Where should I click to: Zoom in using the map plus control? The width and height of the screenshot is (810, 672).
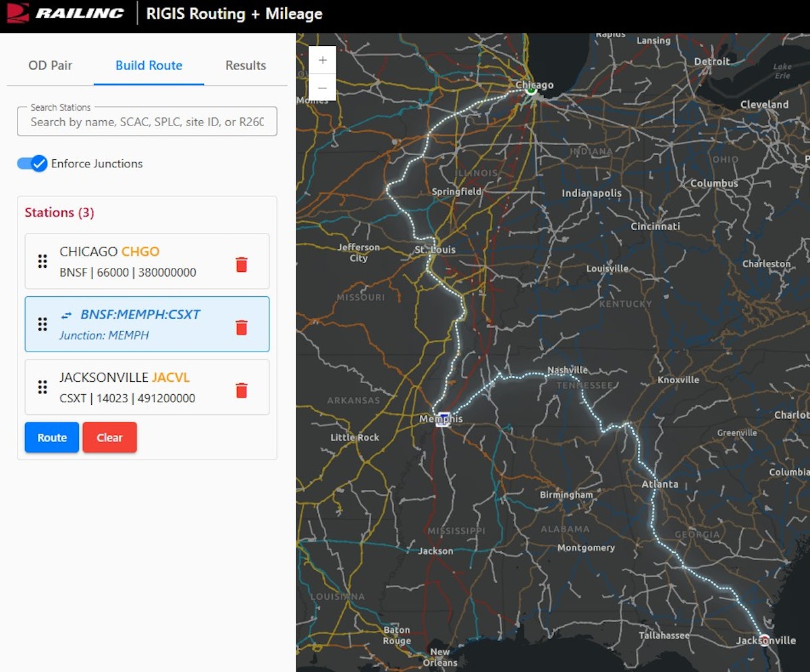pyautogui.click(x=322, y=60)
